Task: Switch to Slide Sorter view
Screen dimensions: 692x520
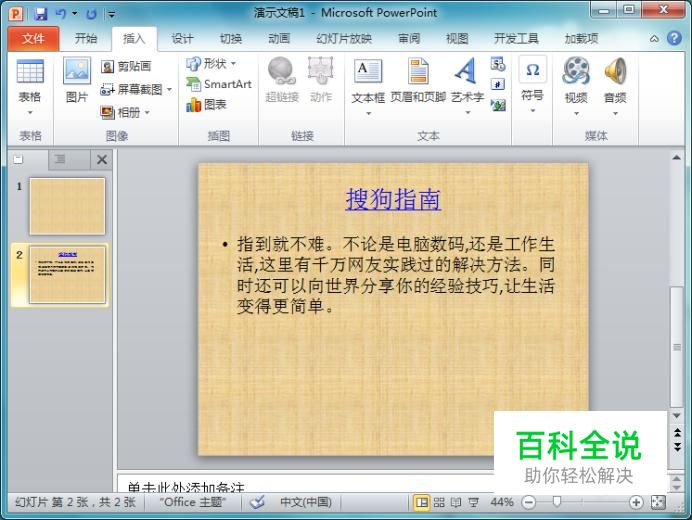Action: (439, 502)
